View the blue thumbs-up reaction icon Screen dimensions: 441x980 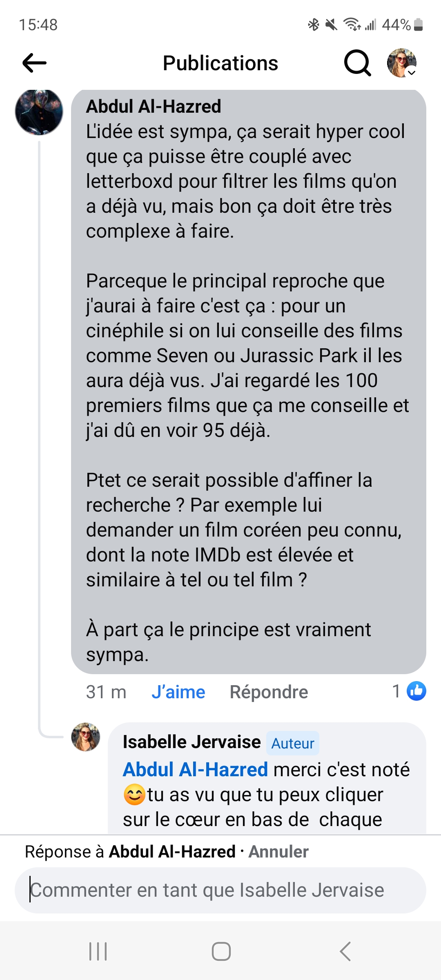point(416,691)
